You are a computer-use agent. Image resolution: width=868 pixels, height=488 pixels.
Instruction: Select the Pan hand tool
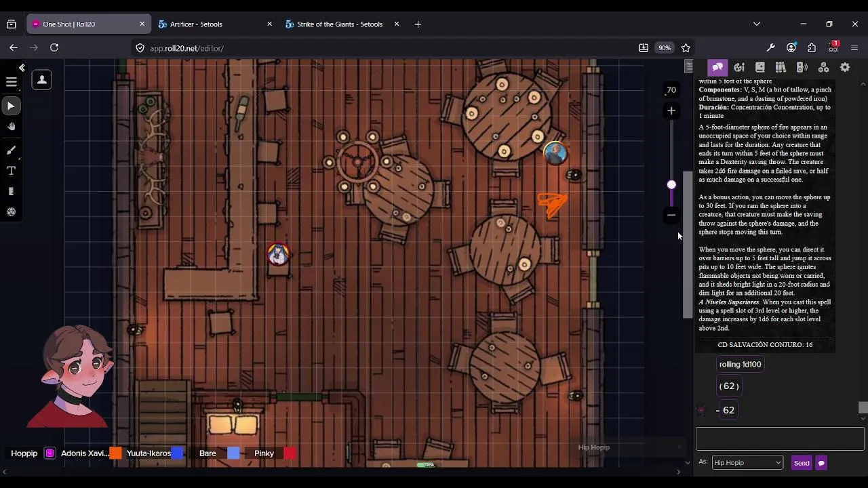pos(12,127)
